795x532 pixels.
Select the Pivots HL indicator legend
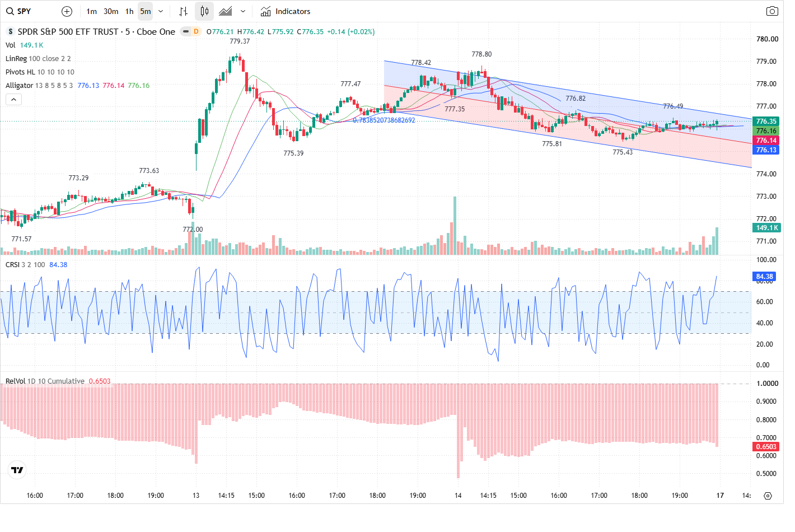click(40, 72)
